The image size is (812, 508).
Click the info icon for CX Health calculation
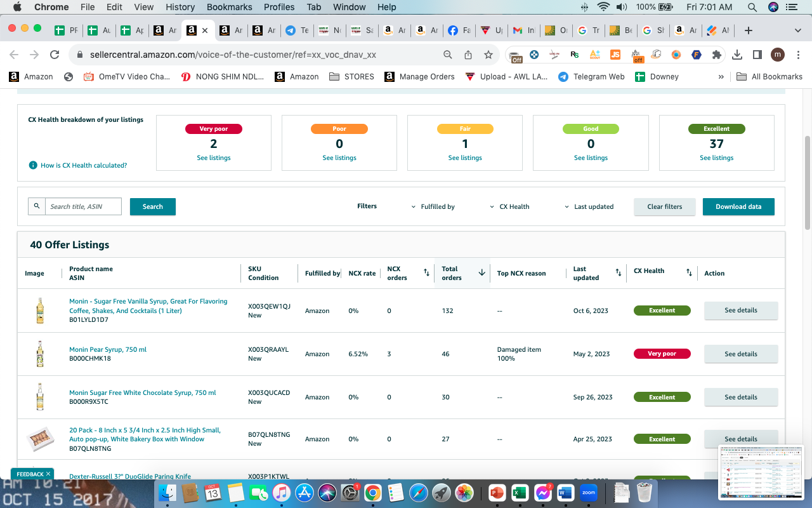[x=33, y=165]
